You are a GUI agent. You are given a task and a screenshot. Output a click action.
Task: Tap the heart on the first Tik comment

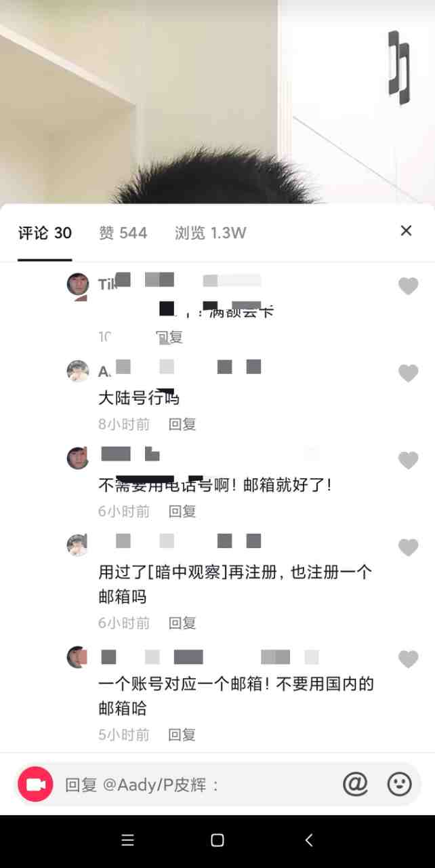point(408,286)
